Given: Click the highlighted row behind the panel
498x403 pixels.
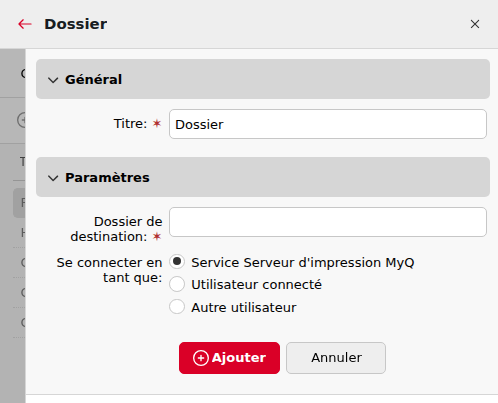Looking at the screenshot, I should 19,203.
